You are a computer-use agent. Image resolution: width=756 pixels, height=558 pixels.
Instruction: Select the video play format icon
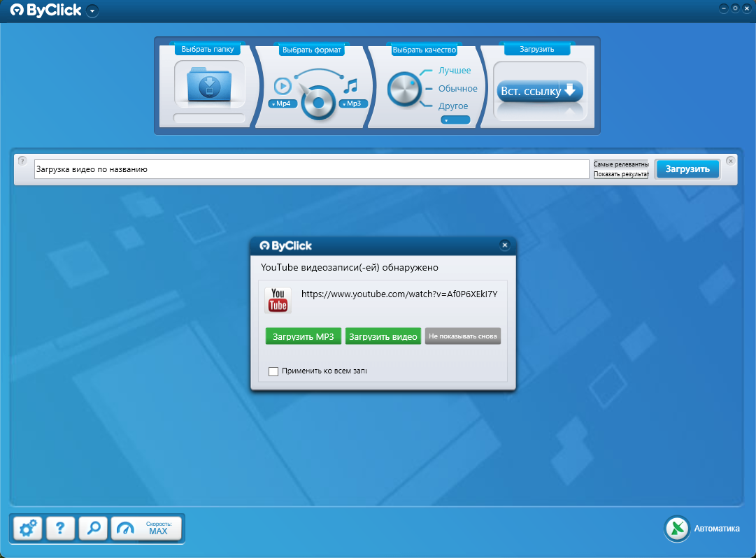[x=283, y=86]
